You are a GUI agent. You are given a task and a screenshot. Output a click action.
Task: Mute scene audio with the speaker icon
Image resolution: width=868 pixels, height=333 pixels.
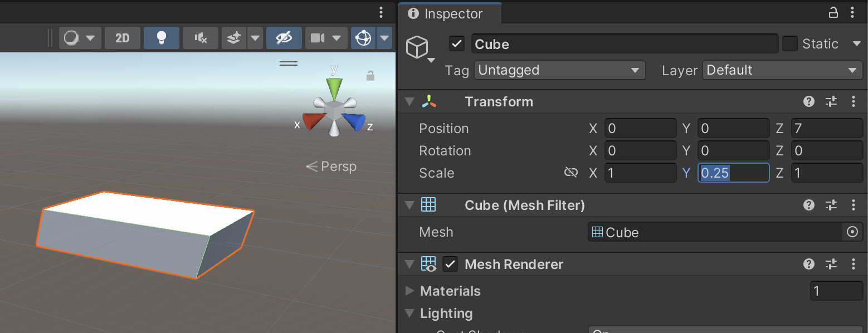[201, 38]
